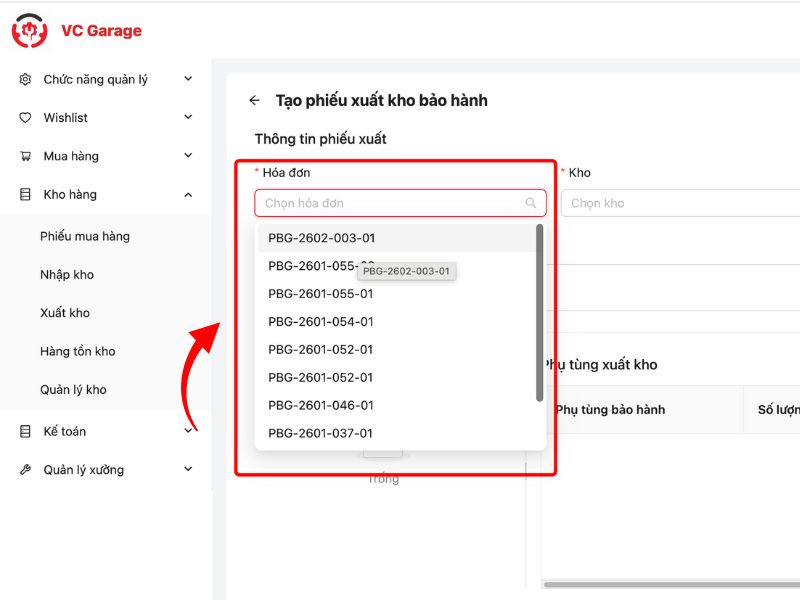
Task: Click the Kho hàng warehouse icon
Action: (x=25, y=194)
